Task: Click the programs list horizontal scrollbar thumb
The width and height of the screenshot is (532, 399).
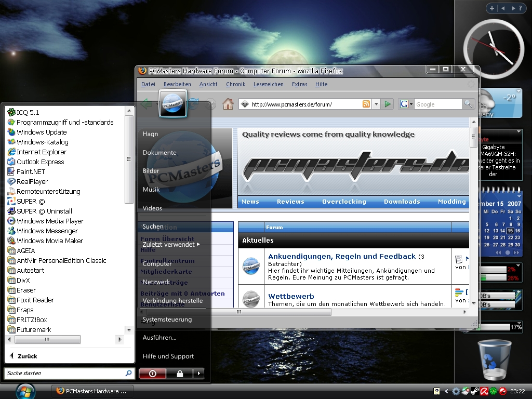Action: click(x=47, y=339)
